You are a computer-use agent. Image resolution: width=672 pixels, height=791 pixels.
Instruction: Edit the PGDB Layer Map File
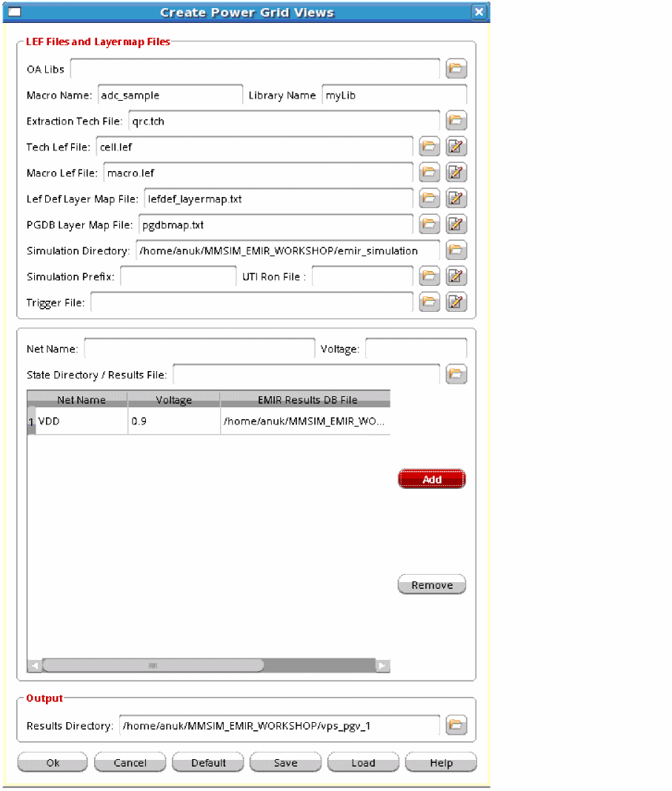click(456, 224)
